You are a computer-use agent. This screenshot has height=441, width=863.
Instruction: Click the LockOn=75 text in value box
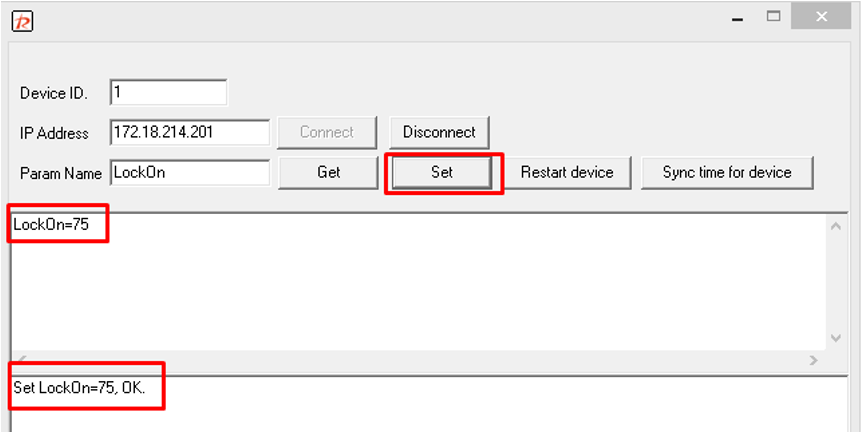[51, 225]
